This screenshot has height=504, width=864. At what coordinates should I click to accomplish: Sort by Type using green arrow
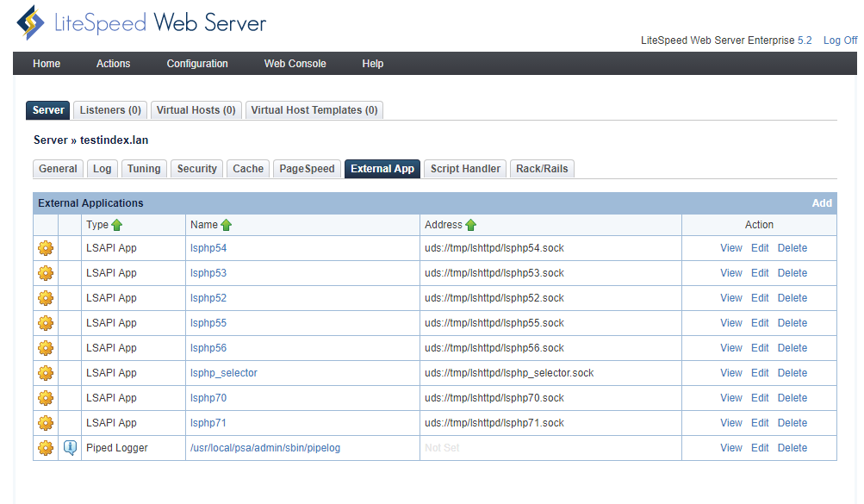tap(117, 225)
